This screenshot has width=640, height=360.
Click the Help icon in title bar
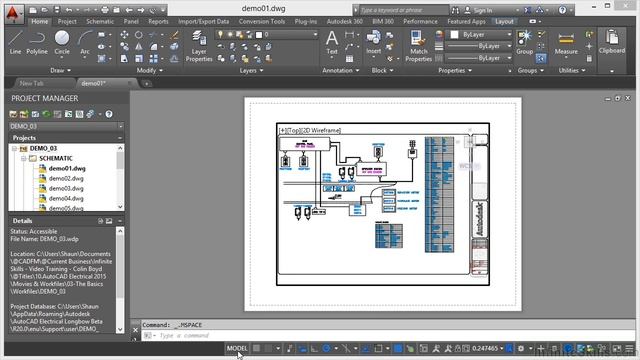pos(562,10)
